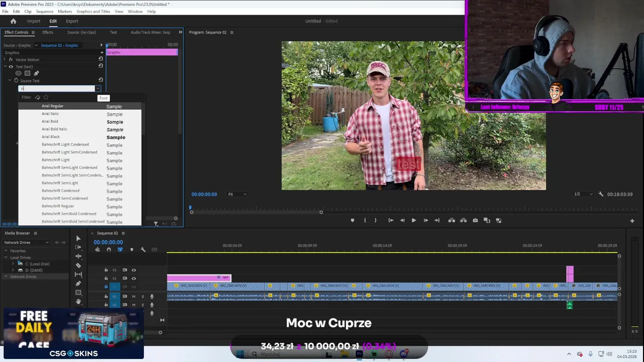
Task: Toggle V3 track output eye
Action: coord(134,270)
